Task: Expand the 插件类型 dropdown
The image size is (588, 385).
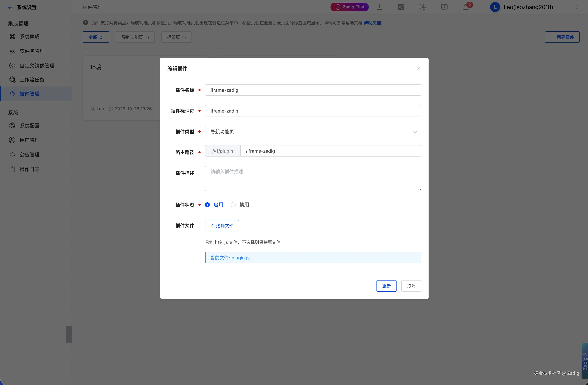Action: click(313, 132)
